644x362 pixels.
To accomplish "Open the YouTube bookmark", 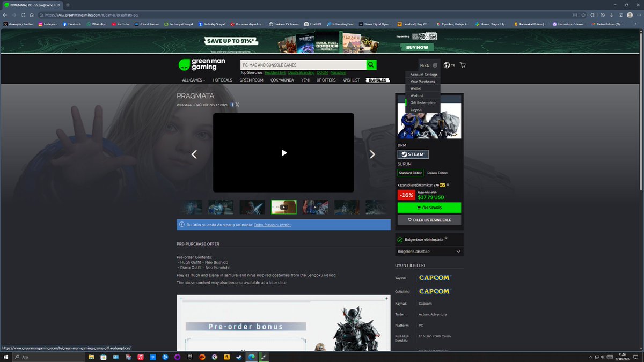I will tap(120, 24).
